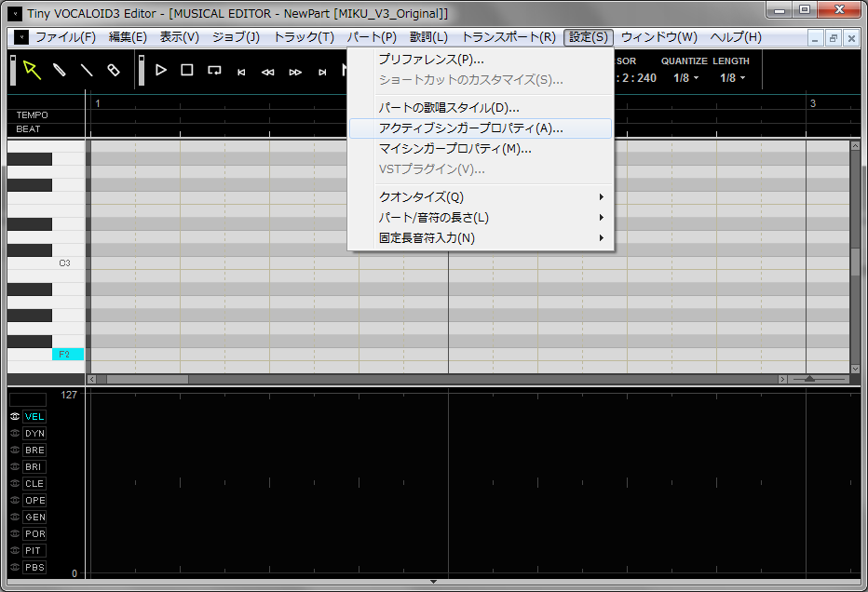
Task: Click measure 3 marker on the ruler
Action: [813, 103]
